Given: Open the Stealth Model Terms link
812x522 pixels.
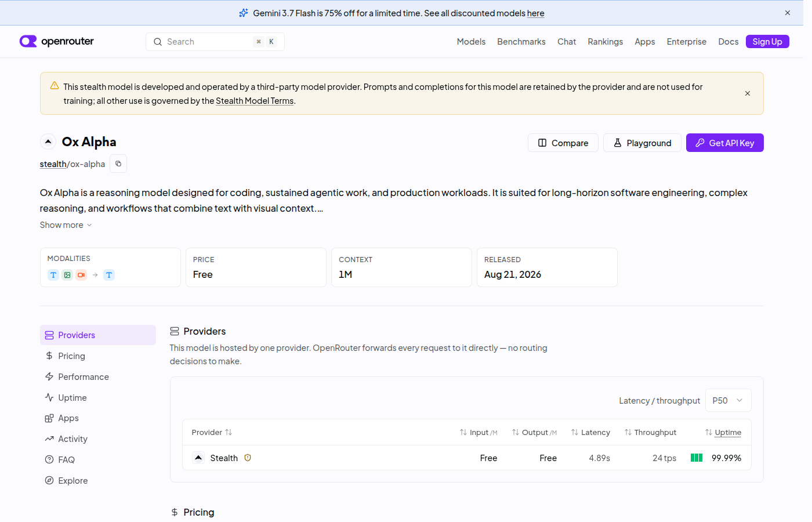Looking at the screenshot, I should click(255, 101).
